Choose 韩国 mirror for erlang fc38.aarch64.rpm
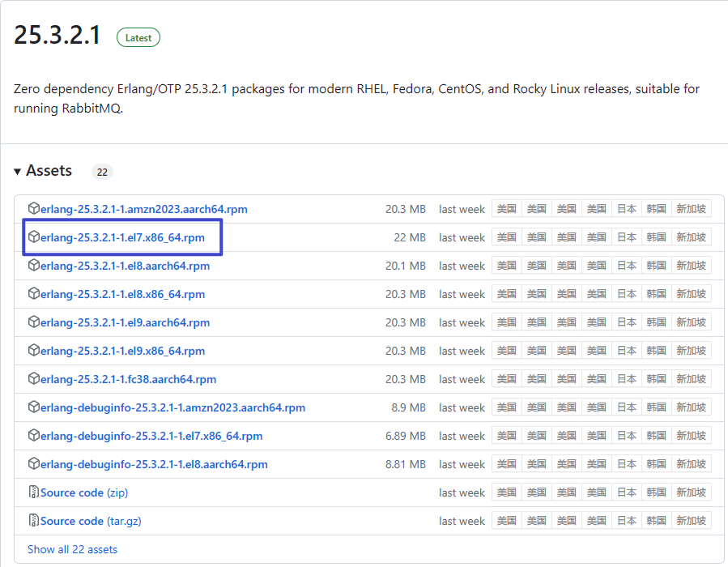The height and width of the screenshot is (567, 728). point(656,379)
